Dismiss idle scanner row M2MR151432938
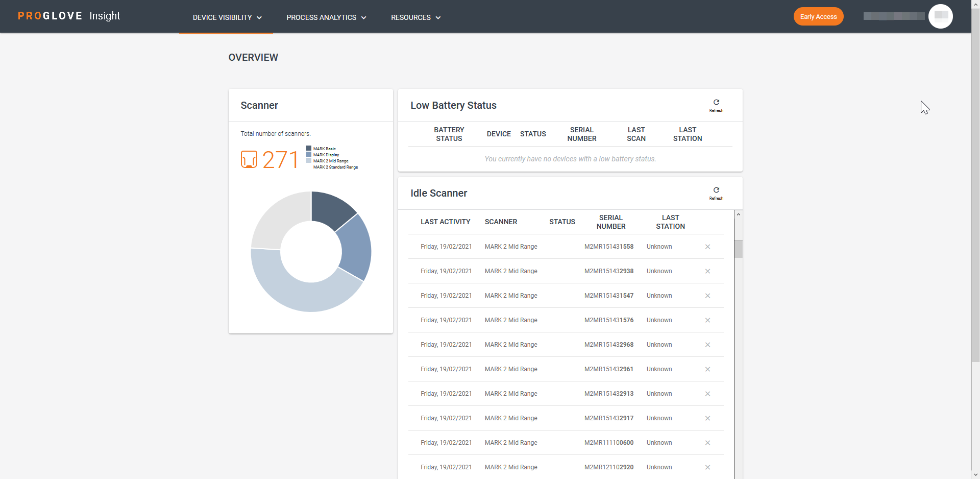Image resolution: width=980 pixels, height=479 pixels. [707, 271]
